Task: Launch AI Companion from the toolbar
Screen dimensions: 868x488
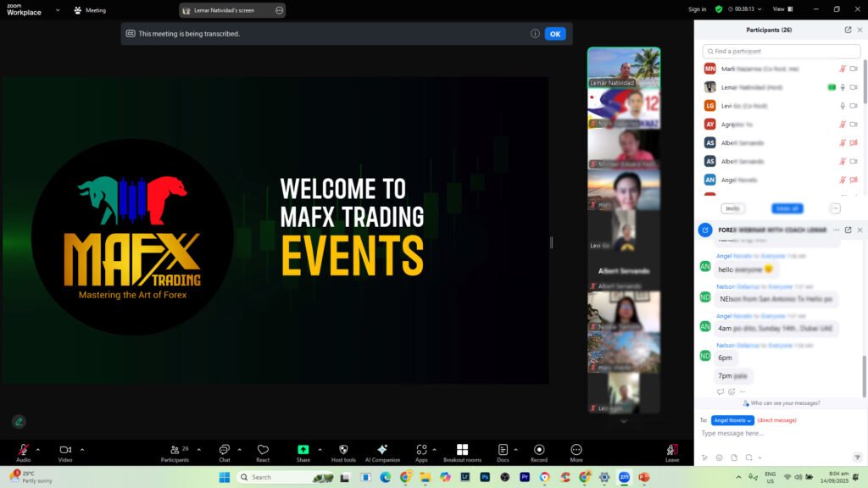Action: [382, 450]
